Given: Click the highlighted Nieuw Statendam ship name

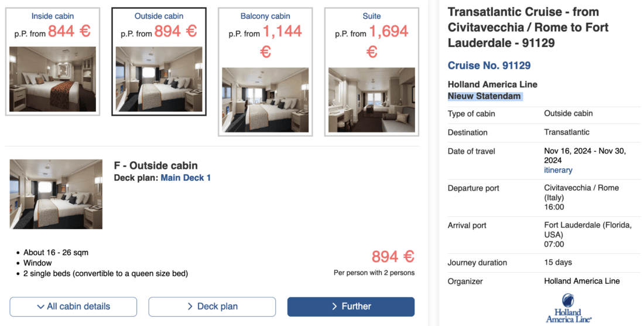Looking at the screenshot, I should click(484, 96).
